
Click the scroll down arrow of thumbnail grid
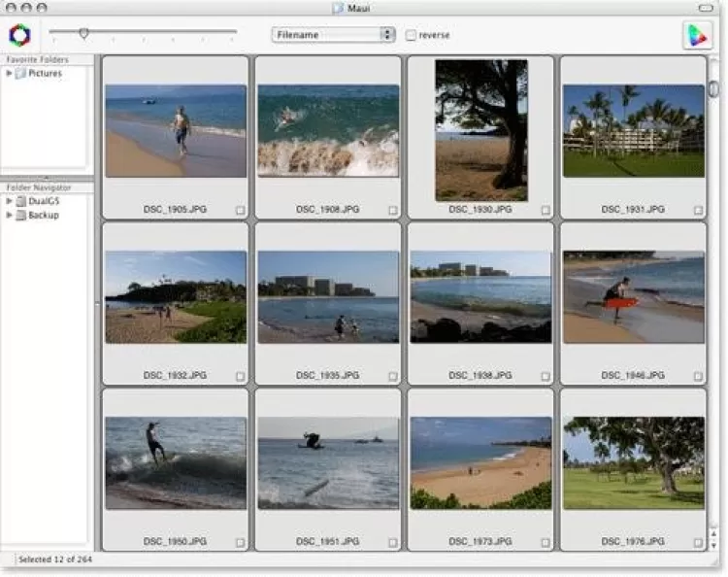coord(714,545)
